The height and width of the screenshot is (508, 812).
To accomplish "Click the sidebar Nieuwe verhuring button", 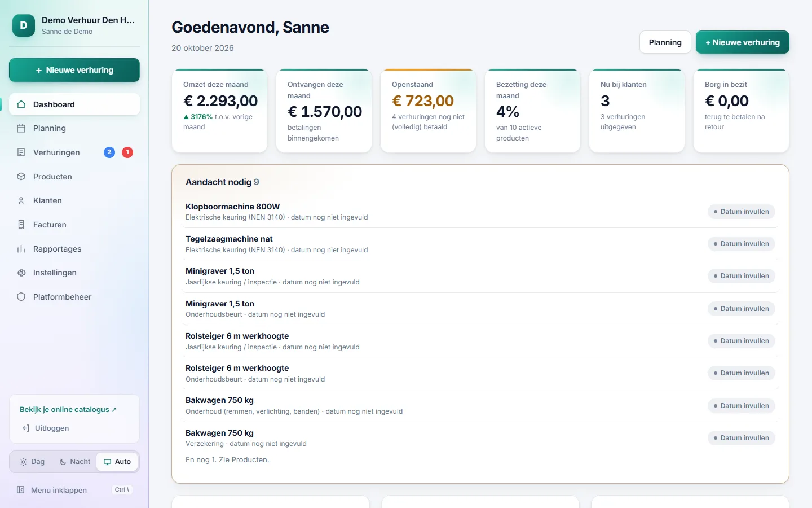I will point(74,70).
